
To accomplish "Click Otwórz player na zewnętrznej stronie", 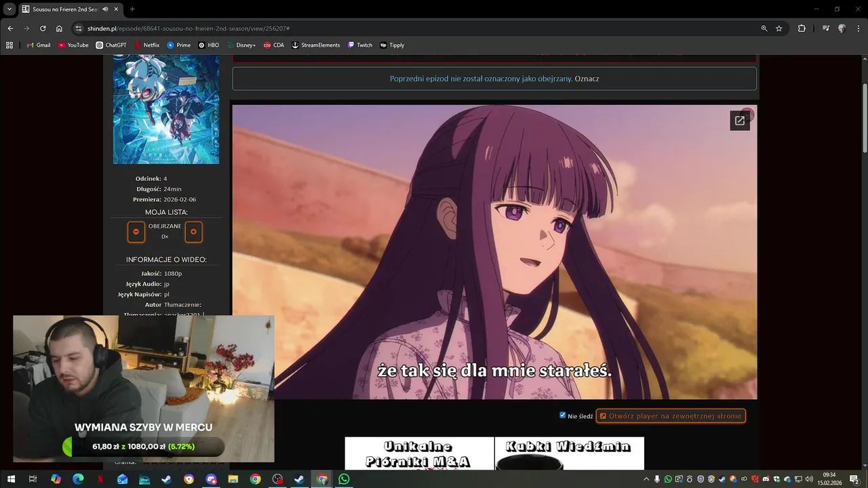I will (x=671, y=415).
